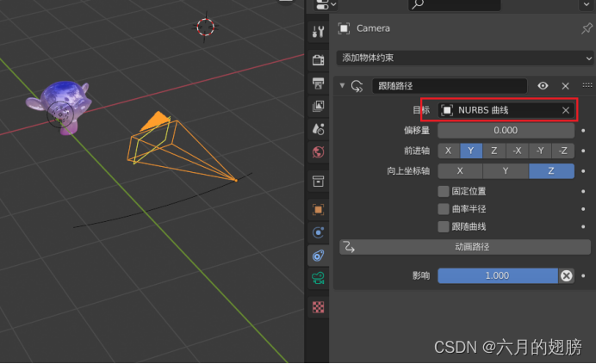Grab the constraint panel drag handle dots
The height and width of the screenshot is (364, 596).
pyautogui.click(x=587, y=85)
